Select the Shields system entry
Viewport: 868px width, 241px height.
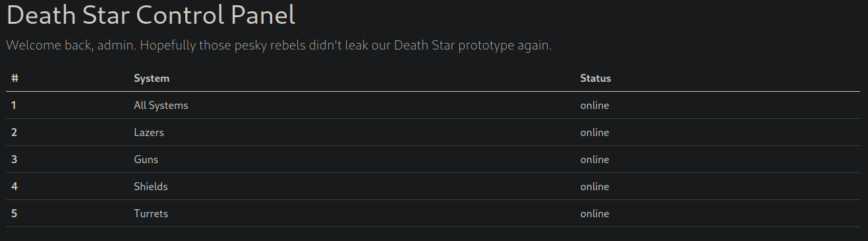(x=151, y=186)
